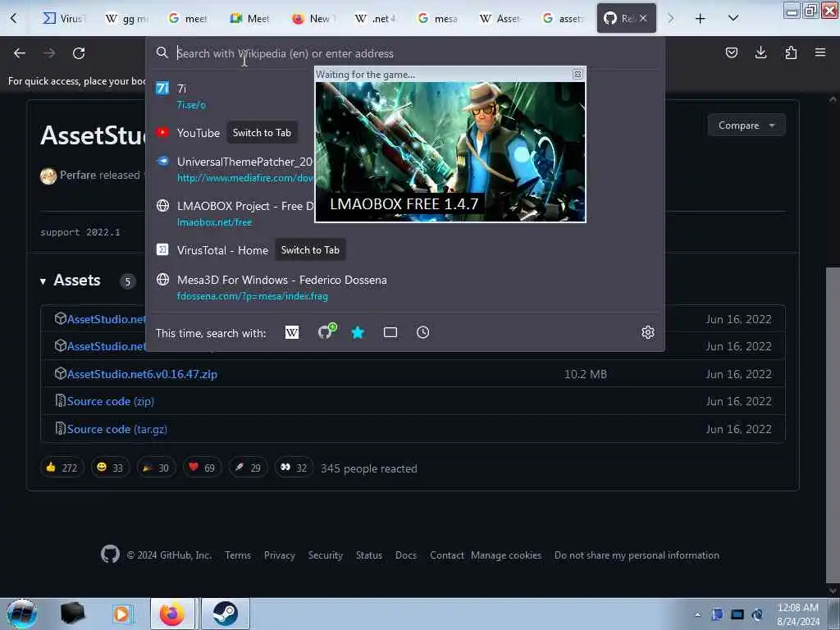Close the active GitHub tab

643,18
